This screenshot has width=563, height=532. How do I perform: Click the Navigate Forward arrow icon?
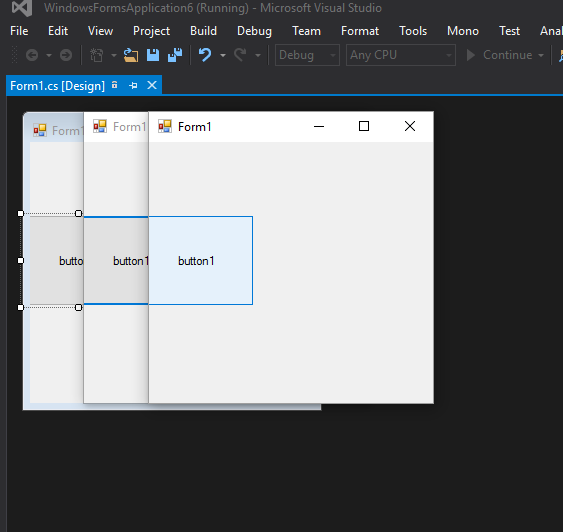pos(66,55)
